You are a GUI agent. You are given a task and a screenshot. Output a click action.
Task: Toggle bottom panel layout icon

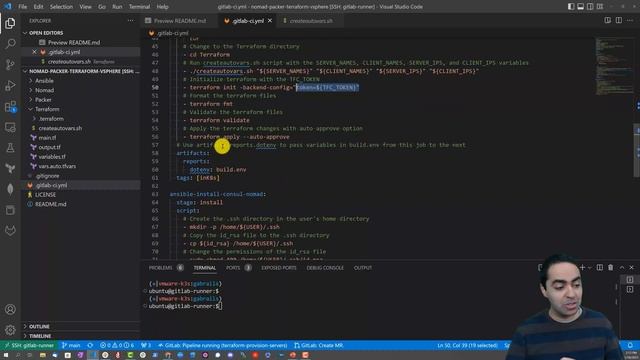(580, 7)
